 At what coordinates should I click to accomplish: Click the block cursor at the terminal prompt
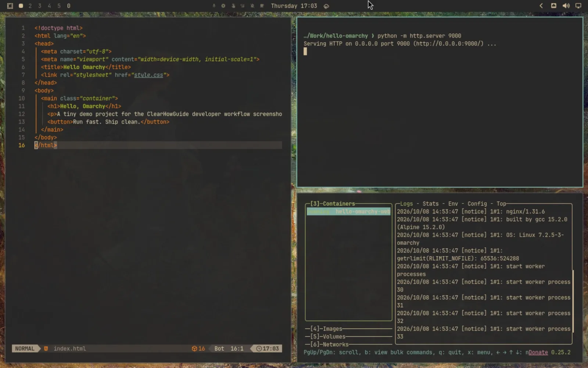coord(305,52)
